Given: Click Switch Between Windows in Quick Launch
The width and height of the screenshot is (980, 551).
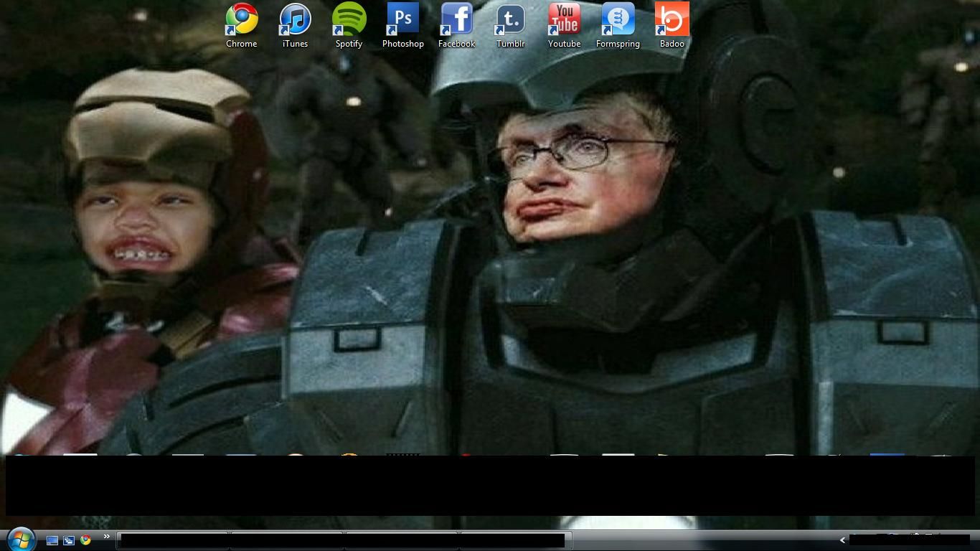Looking at the screenshot, I should click(x=69, y=540).
